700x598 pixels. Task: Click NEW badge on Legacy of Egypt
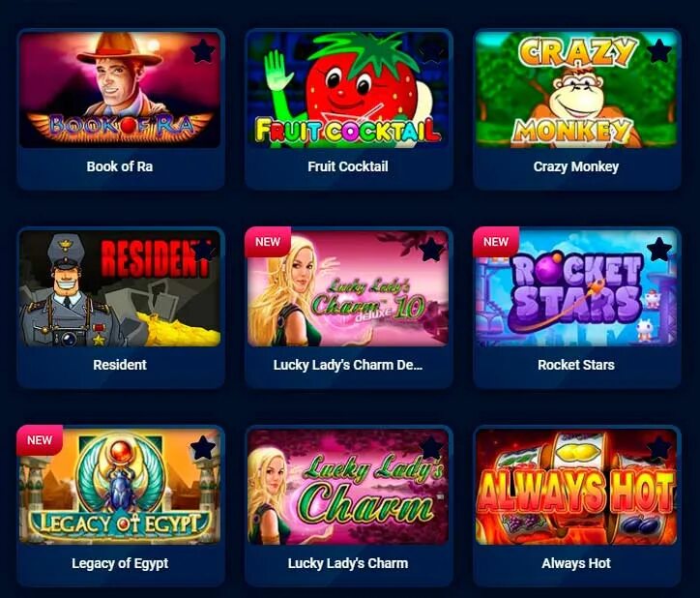tap(40, 440)
